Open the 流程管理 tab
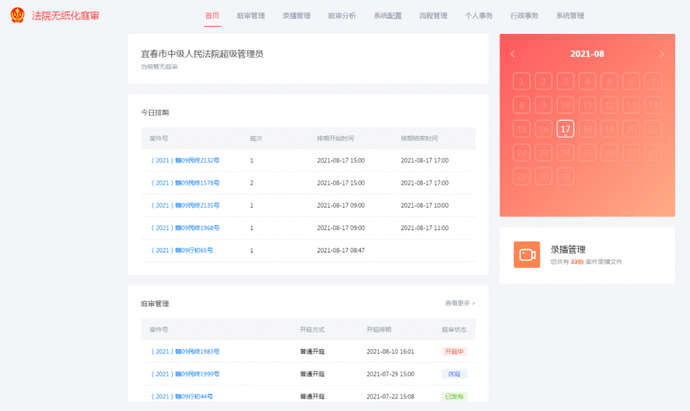Image resolution: width=690 pixels, height=411 pixels. click(433, 16)
